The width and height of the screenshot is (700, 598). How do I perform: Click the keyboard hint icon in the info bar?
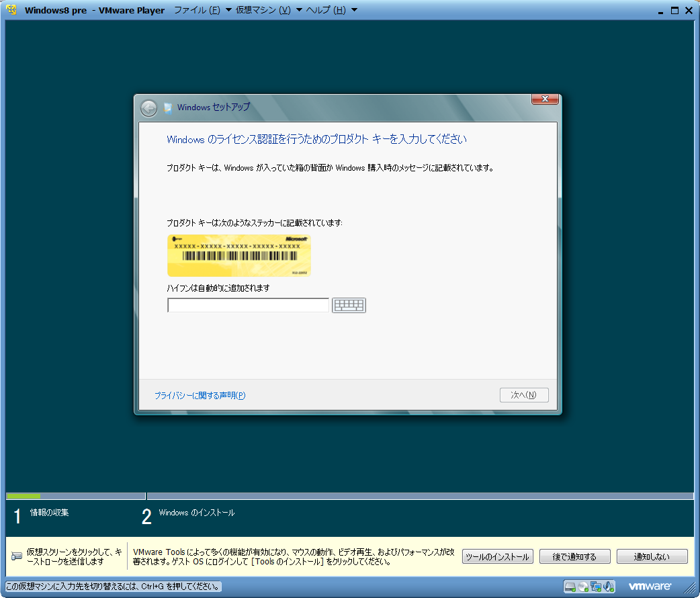click(17, 556)
